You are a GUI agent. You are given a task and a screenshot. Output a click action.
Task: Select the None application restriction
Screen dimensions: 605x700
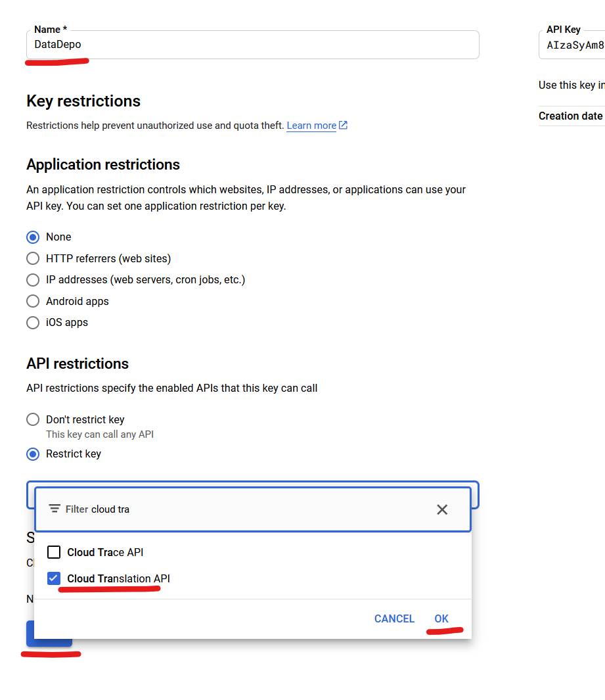coord(33,237)
